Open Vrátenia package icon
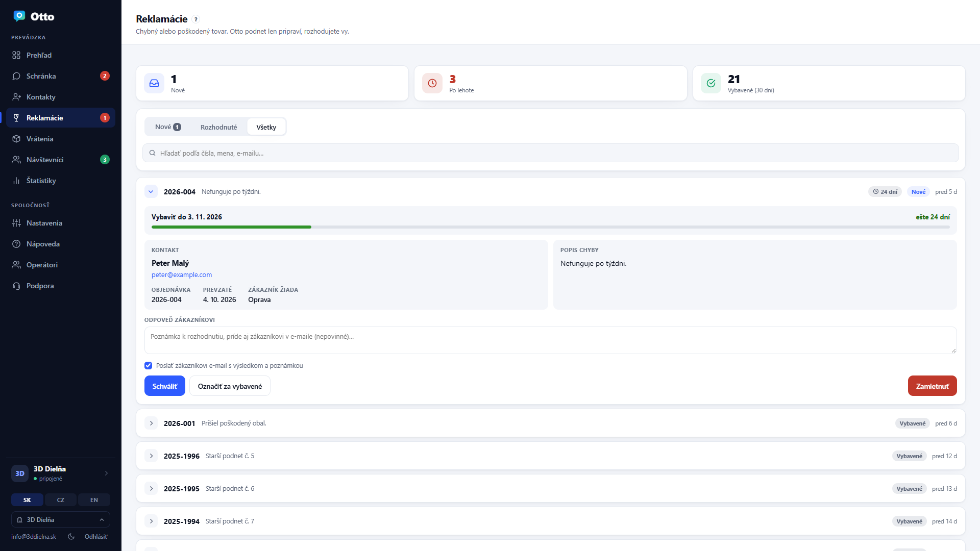The width and height of the screenshot is (980, 551). 16,139
